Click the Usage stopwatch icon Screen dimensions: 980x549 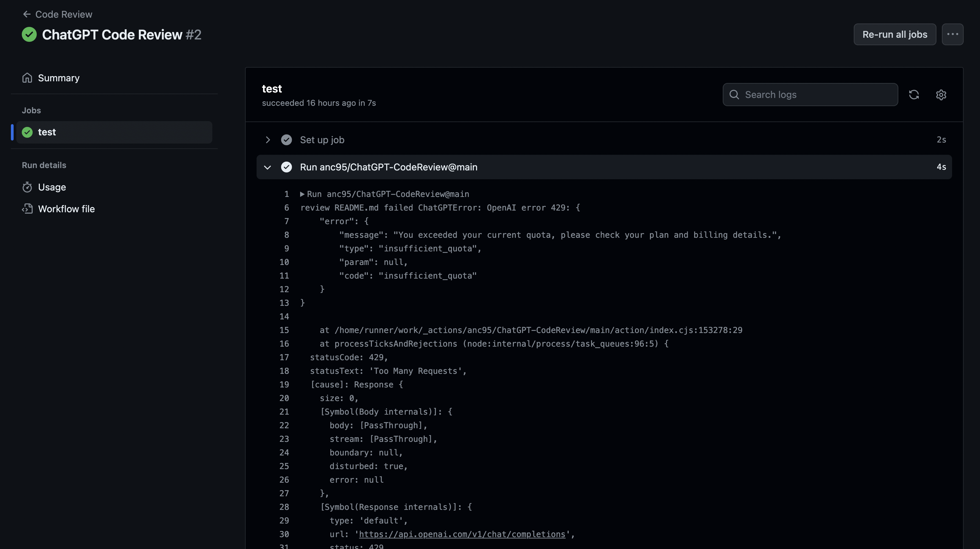(27, 187)
